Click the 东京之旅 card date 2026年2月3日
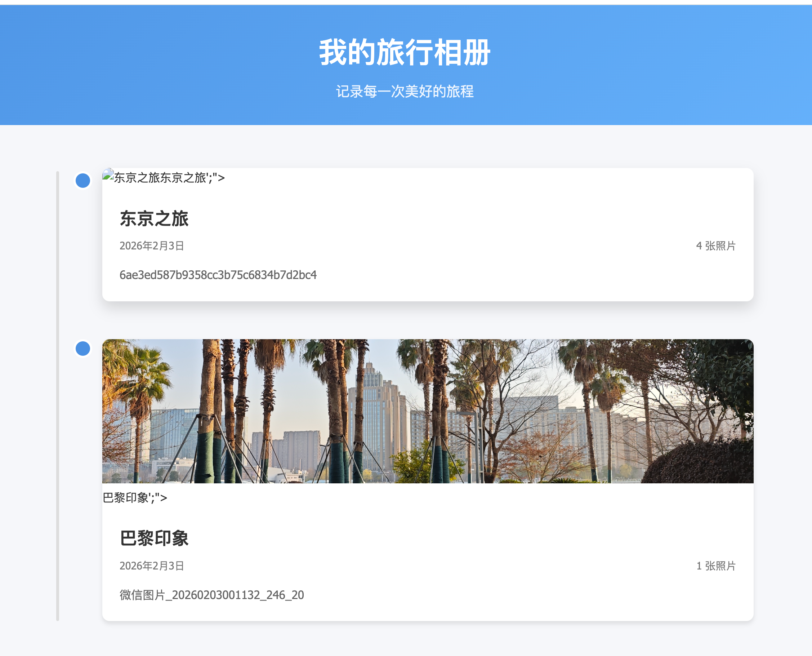Image resolution: width=812 pixels, height=656 pixels. 152,246
